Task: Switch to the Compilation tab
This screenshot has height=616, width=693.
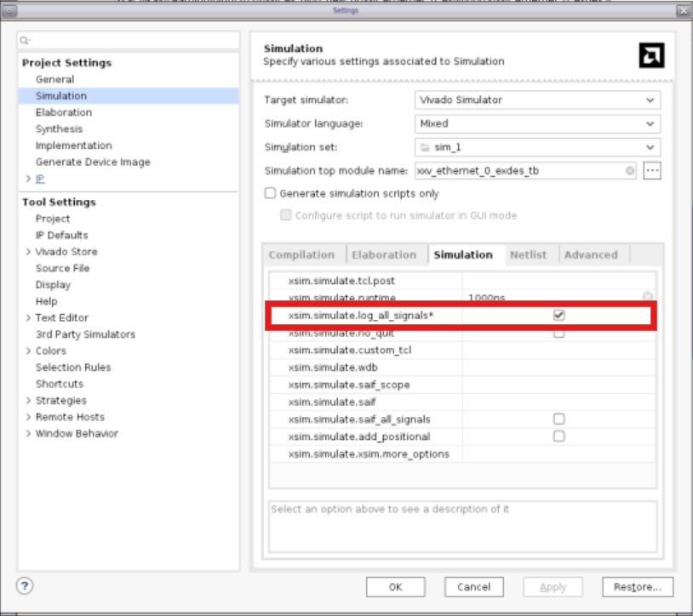Action: (301, 254)
